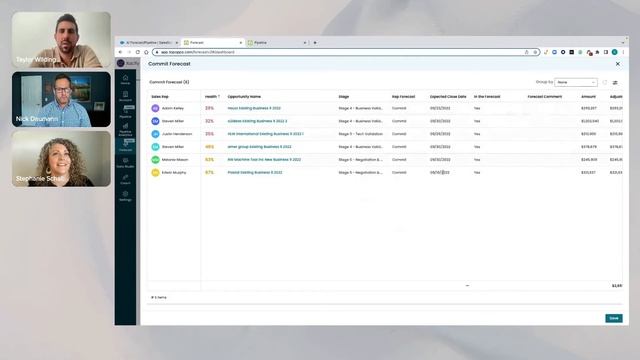640x360 pixels.
Task: Open the 35% health opportunity link
Action: [x=265, y=134]
